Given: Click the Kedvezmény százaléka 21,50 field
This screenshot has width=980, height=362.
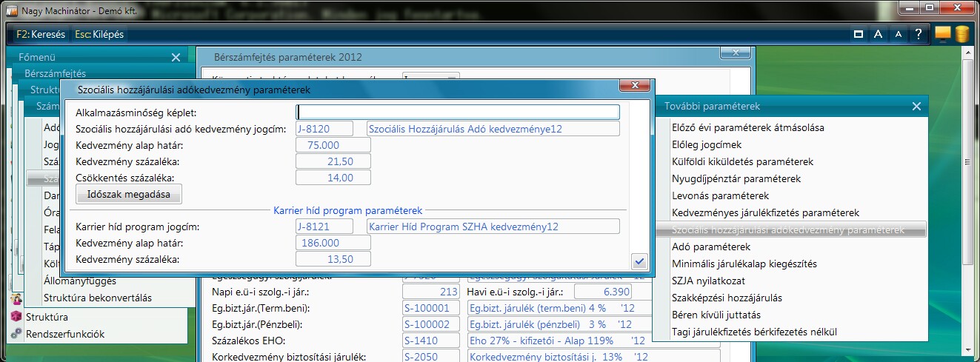Looking at the screenshot, I should pyautogui.click(x=333, y=161).
